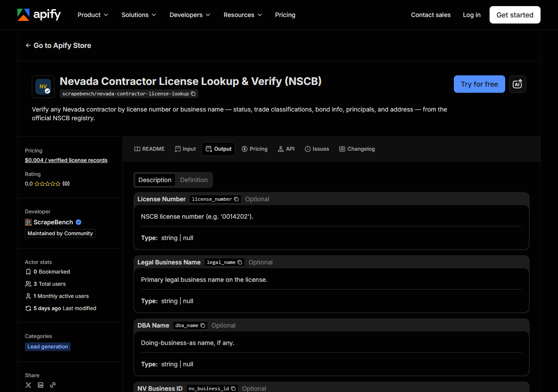Go back to Apify Store
The image size is (558, 392).
[x=58, y=45]
